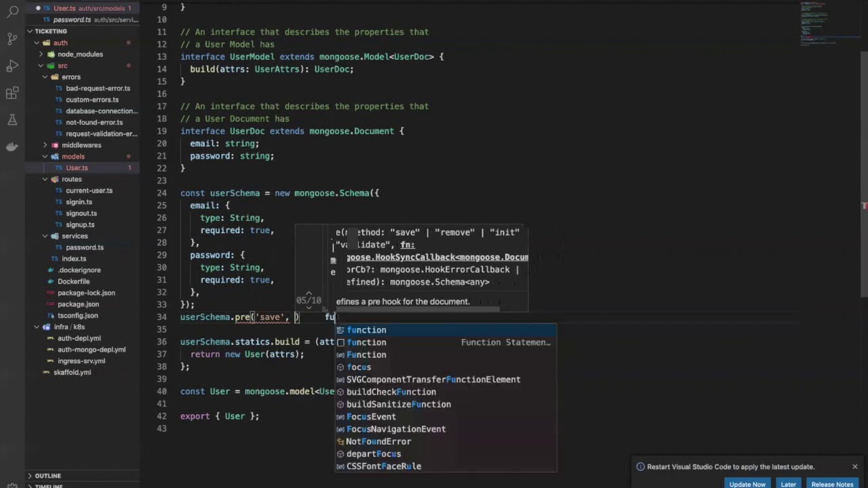The height and width of the screenshot is (488, 868).
Task: Expand the middlewares folder
Action: point(83,145)
